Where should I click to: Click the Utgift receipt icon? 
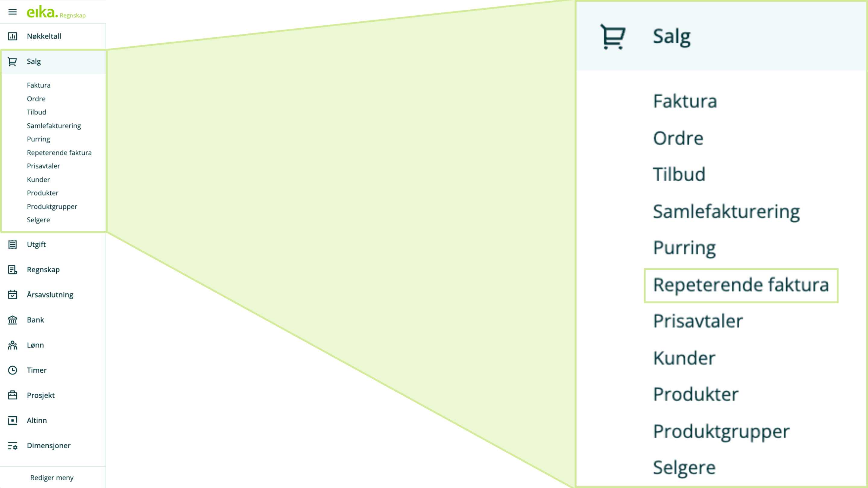12,245
